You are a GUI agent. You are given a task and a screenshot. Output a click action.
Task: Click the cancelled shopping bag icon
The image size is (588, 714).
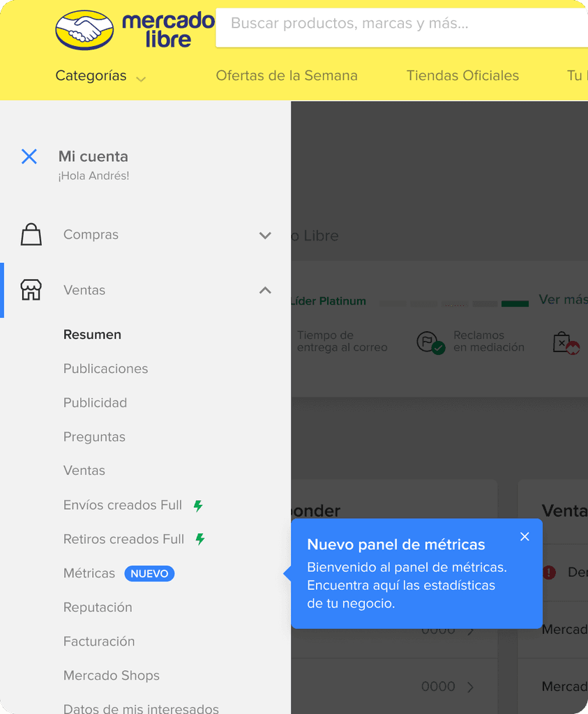[x=565, y=343]
